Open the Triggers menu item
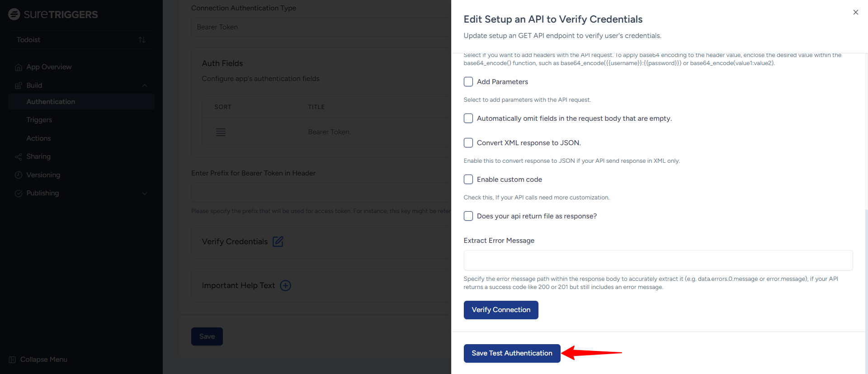Screen dimensions: 868x374 point(39,120)
